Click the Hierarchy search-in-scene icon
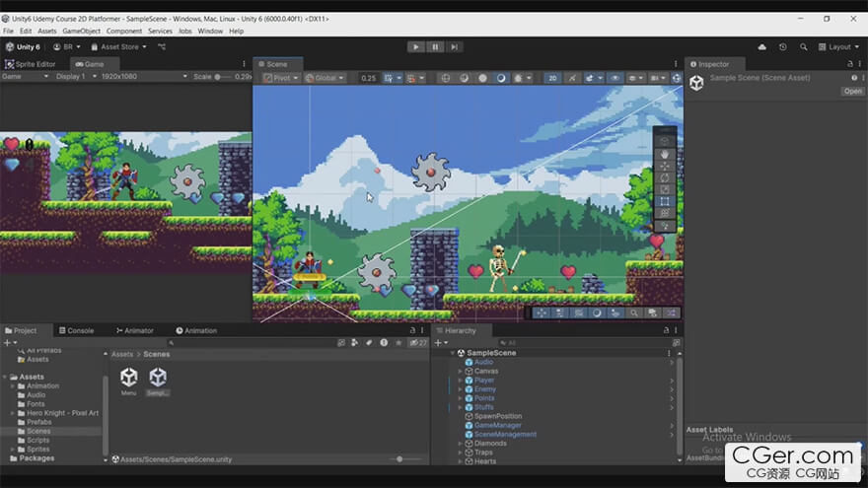This screenshot has height=488, width=868. [x=676, y=343]
